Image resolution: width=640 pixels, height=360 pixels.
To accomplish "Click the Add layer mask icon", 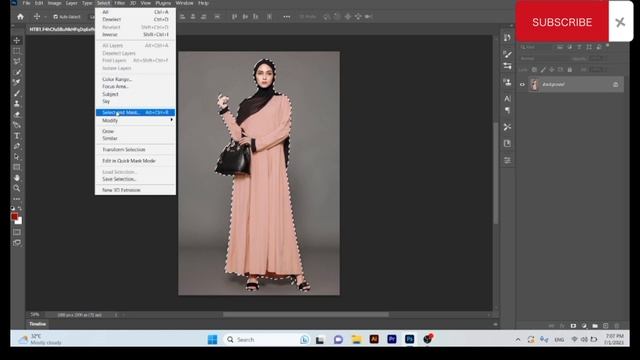I will click(573, 326).
